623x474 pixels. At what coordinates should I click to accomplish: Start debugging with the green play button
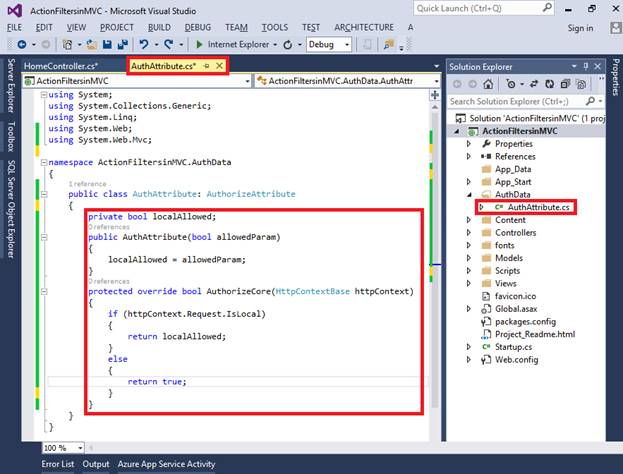pos(200,45)
